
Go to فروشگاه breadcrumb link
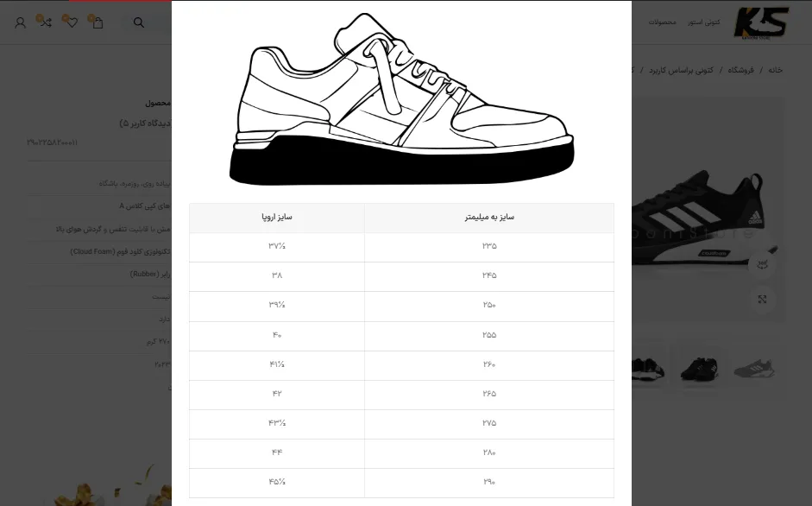click(x=741, y=70)
